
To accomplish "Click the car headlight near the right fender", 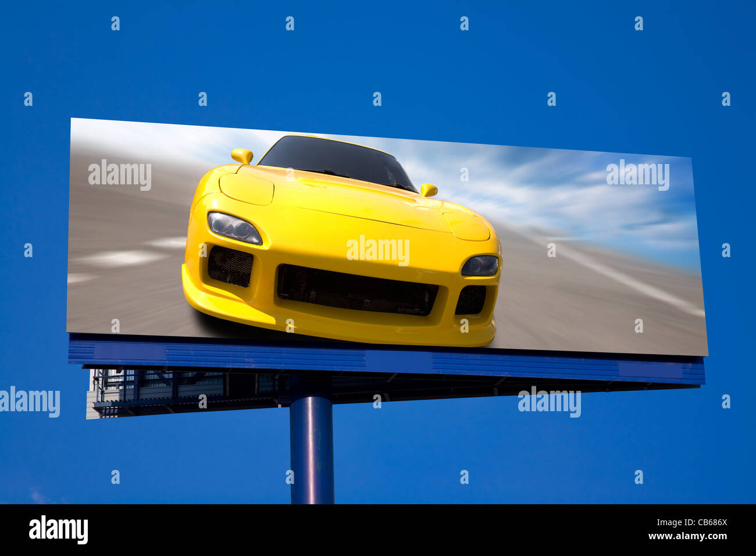I will (480, 266).
